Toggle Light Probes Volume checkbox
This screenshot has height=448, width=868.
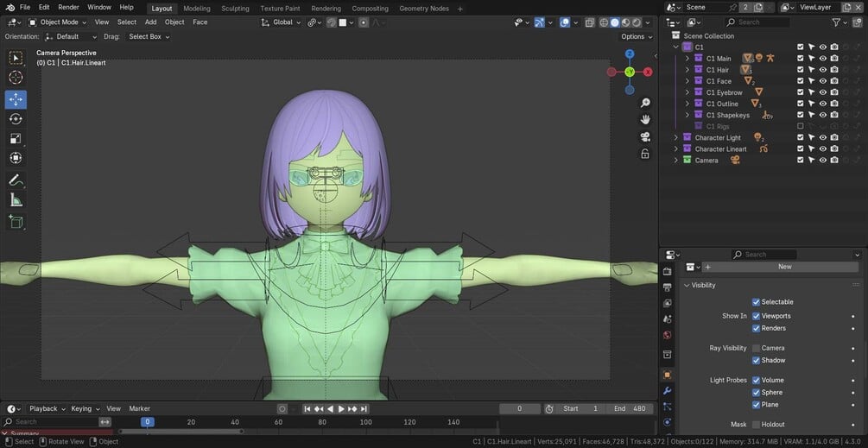coord(756,380)
